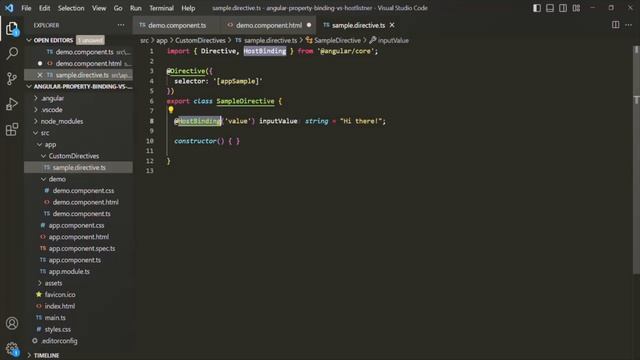Close sample.directive.ts tab
Viewport: 640px width, 360px height.
(392, 25)
